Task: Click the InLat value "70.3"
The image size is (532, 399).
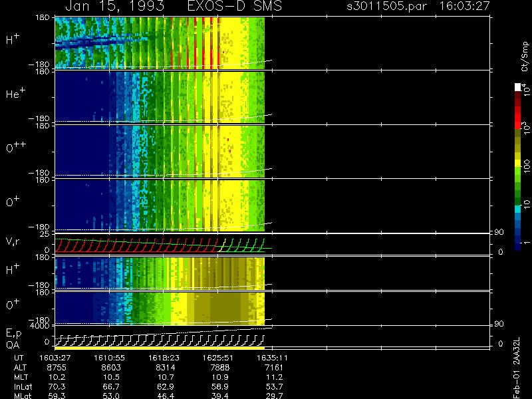Action: pos(57,386)
